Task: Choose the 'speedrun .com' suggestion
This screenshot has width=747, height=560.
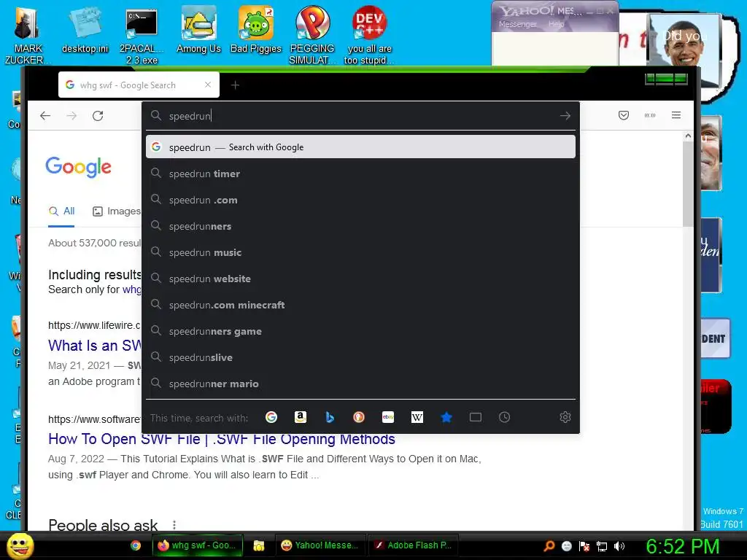Action: [360, 200]
